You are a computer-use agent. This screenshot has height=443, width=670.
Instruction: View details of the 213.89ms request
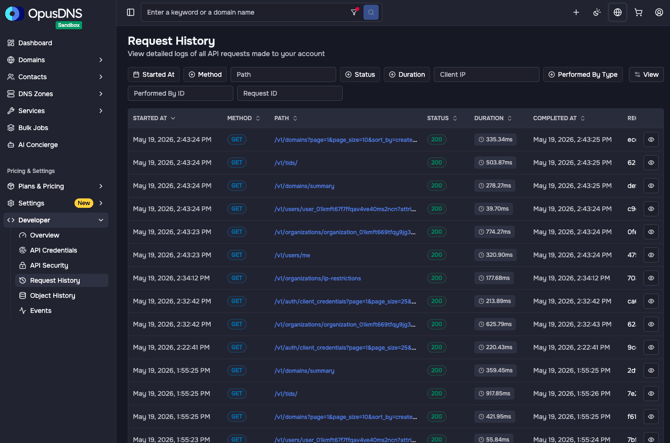[x=651, y=301]
